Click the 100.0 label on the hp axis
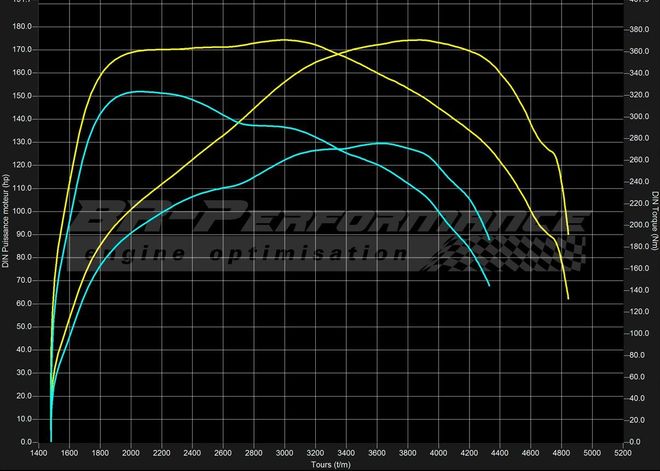This screenshot has height=471, width=660. 22,211
